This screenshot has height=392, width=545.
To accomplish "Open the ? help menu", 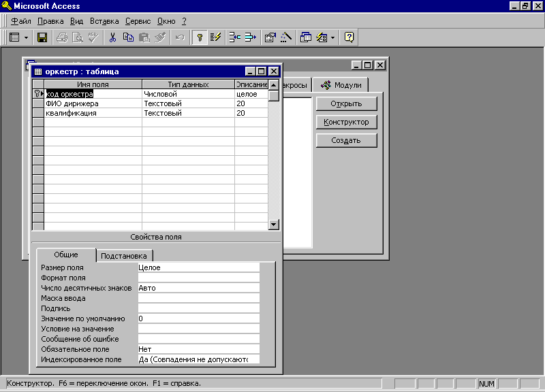I will click(184, 21).
